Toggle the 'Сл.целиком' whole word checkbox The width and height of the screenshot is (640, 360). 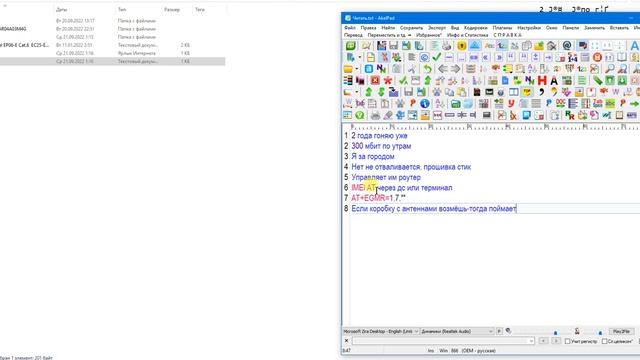point(604,341)
